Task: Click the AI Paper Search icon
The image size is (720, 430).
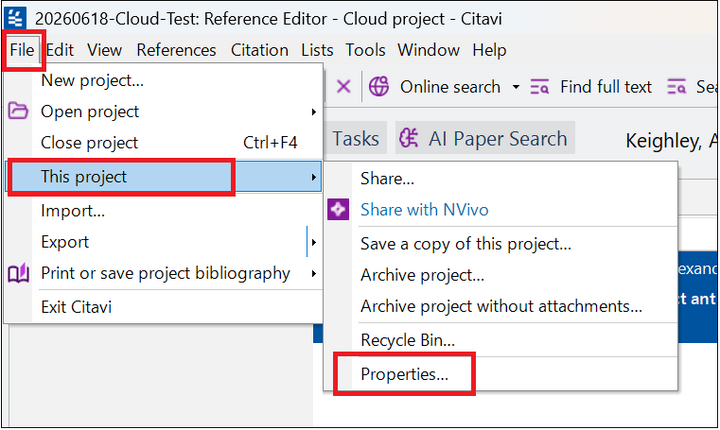Action: tap(408, 138)
